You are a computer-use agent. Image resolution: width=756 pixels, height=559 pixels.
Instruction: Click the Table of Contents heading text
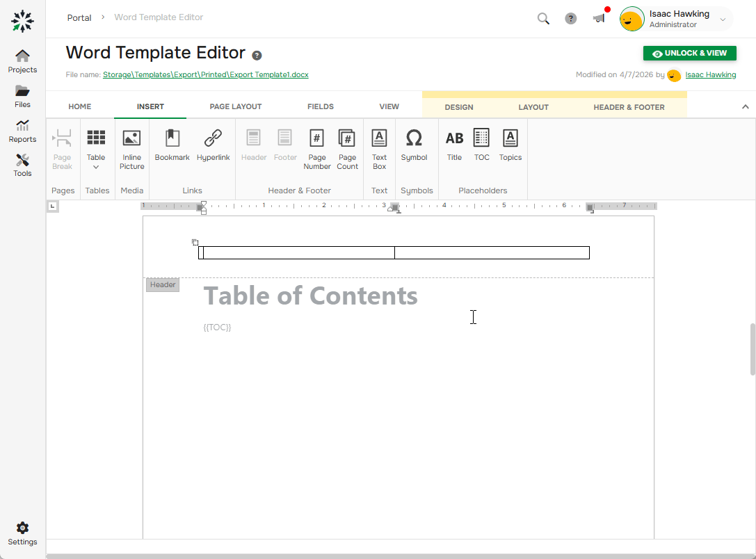click(310, 296)
